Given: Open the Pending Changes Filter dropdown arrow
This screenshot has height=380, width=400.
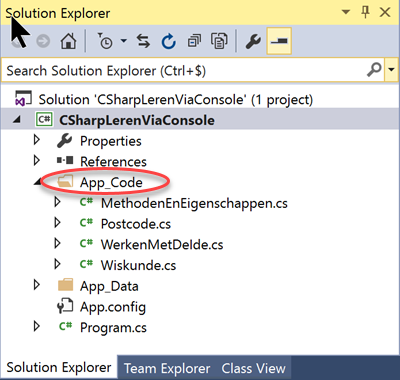Looking at the screenshot, I should [x=124, y=41].
